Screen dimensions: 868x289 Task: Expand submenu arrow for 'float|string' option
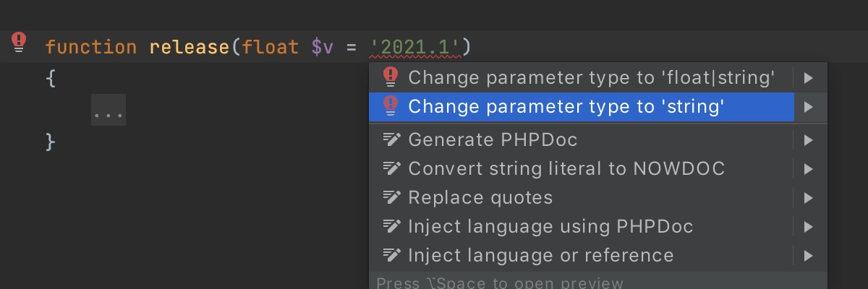[x=809, y=77]
